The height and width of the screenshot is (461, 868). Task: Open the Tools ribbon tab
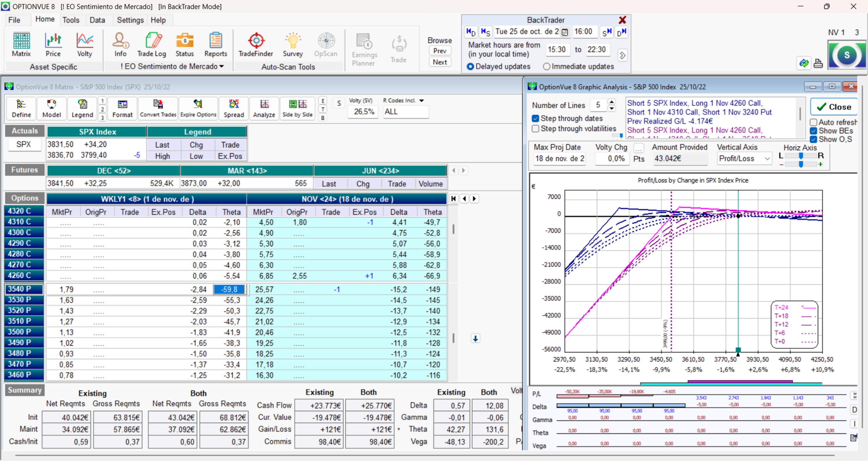(71, 20)
